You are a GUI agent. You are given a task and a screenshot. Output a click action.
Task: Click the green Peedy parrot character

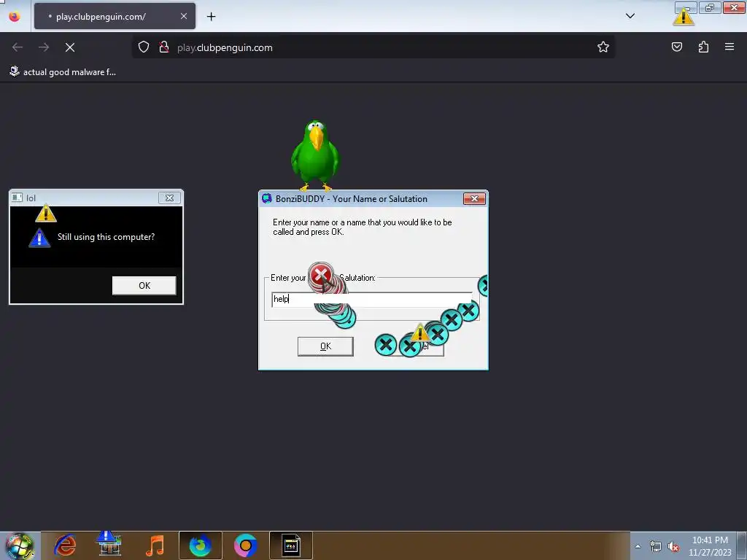[x=315, y=155]
